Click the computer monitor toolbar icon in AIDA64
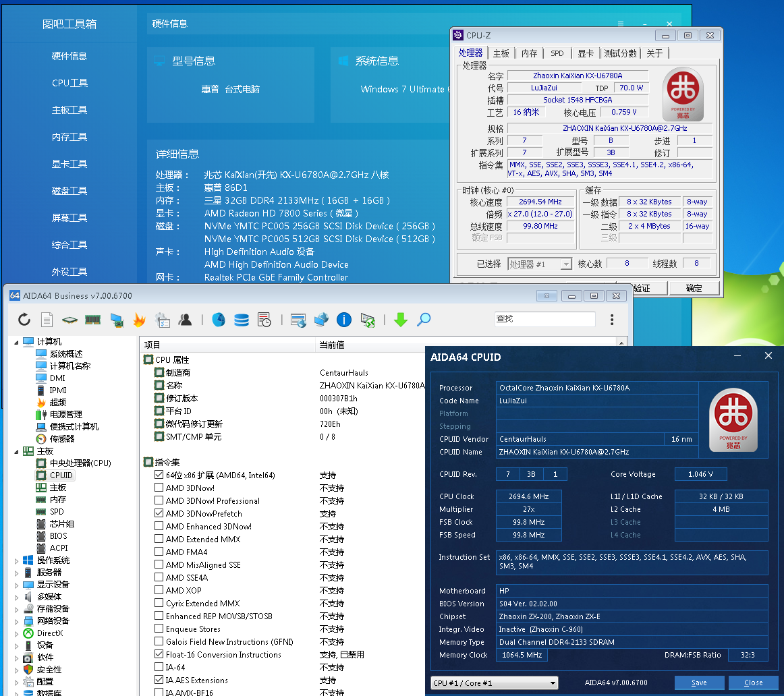784x696 pixels. click(117, 320)
